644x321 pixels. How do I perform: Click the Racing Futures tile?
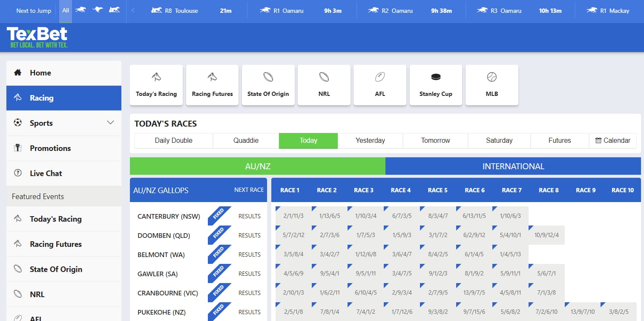click(212, 85)
